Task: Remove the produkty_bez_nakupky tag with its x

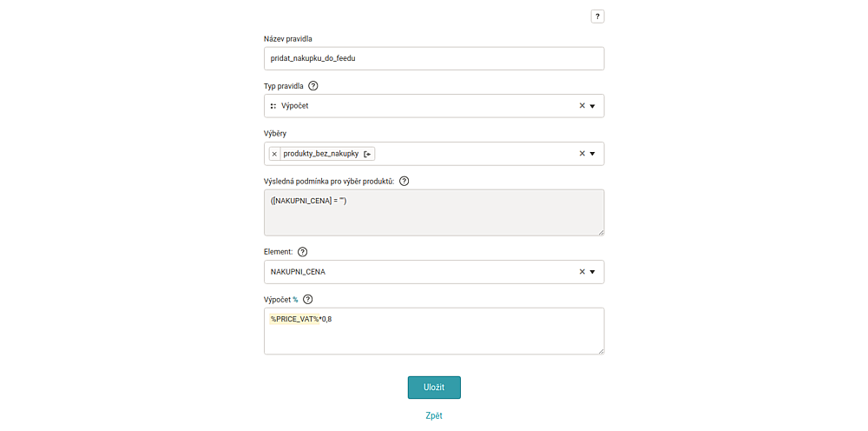Action: (274, 154)
